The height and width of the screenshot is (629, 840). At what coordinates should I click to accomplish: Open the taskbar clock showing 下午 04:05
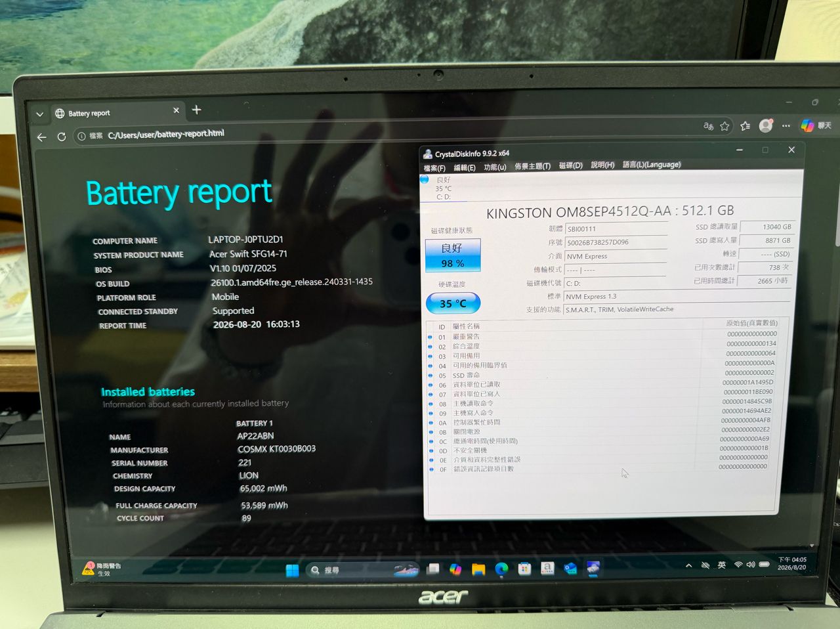[x=792, y=563]
